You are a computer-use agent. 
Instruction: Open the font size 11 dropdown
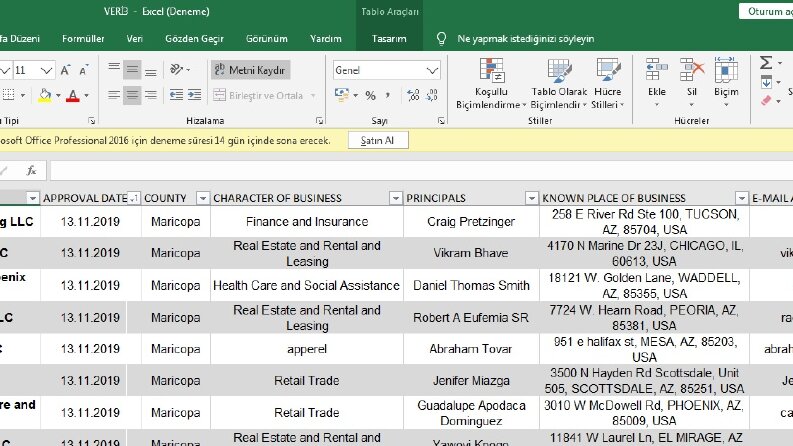(46, 70)
